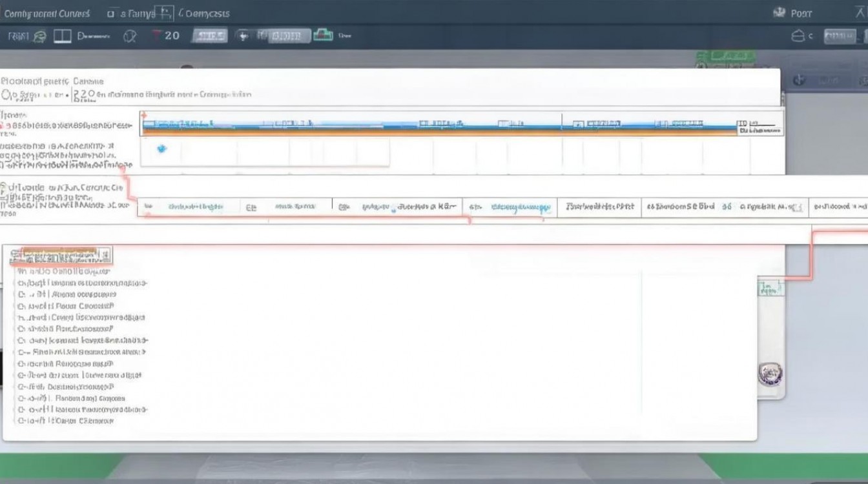Click on the blue-orange timeline bar

439,129
